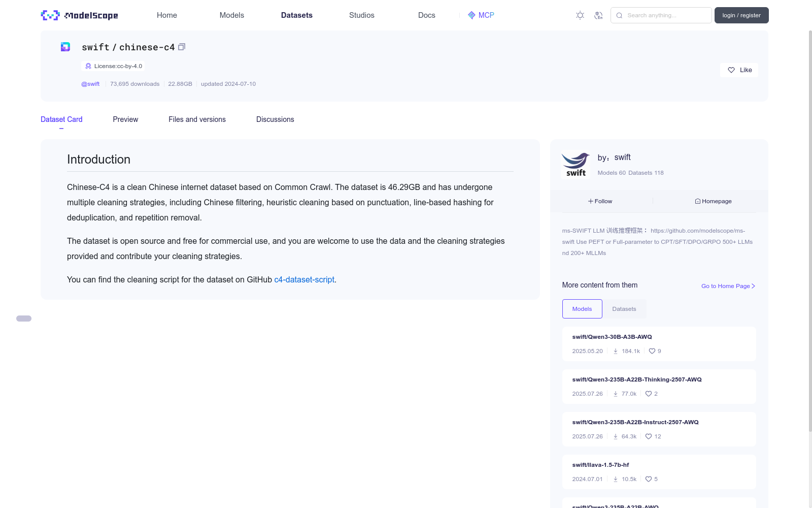Screen dimensions: 812x508
Task: Click the heart icon for llava-1.5-7b-hf
Action: pos(649,479)
